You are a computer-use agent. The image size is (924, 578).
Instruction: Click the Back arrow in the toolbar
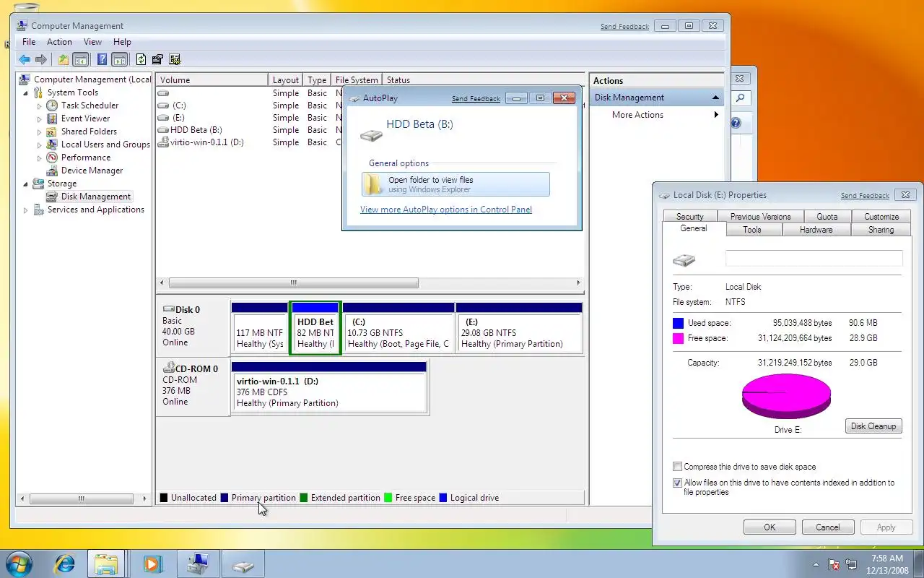pyautogui.click(x=25, y=60)
